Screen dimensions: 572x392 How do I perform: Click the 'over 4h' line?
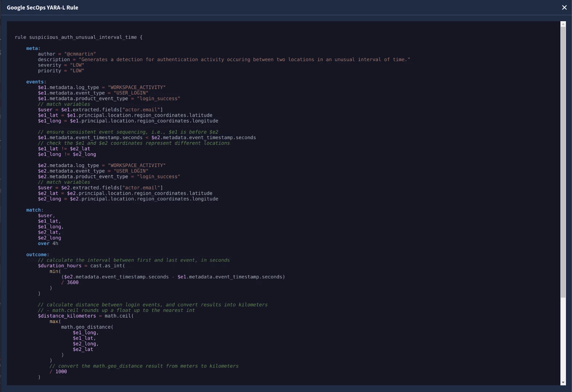pos(48,243)
